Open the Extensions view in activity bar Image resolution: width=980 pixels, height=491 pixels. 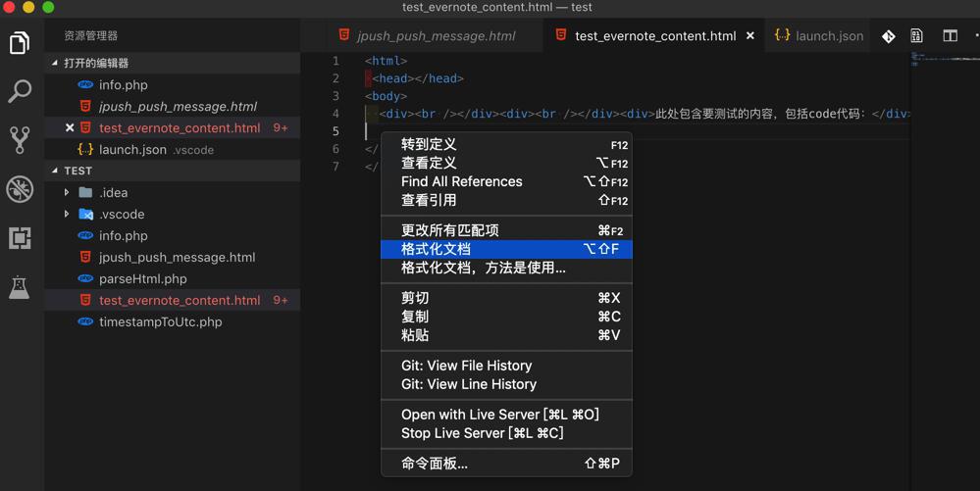(x=20, y=238)
